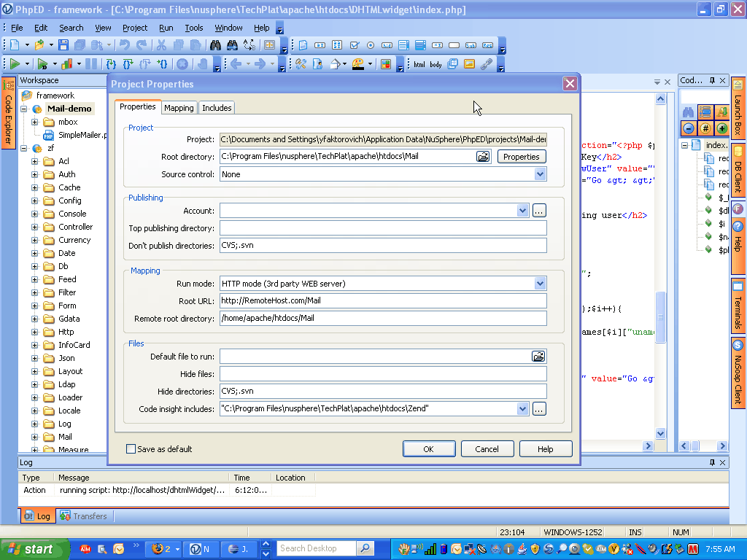
Task: Expand the mbox folder in the workspace tree
Action: tap(35, 122)
